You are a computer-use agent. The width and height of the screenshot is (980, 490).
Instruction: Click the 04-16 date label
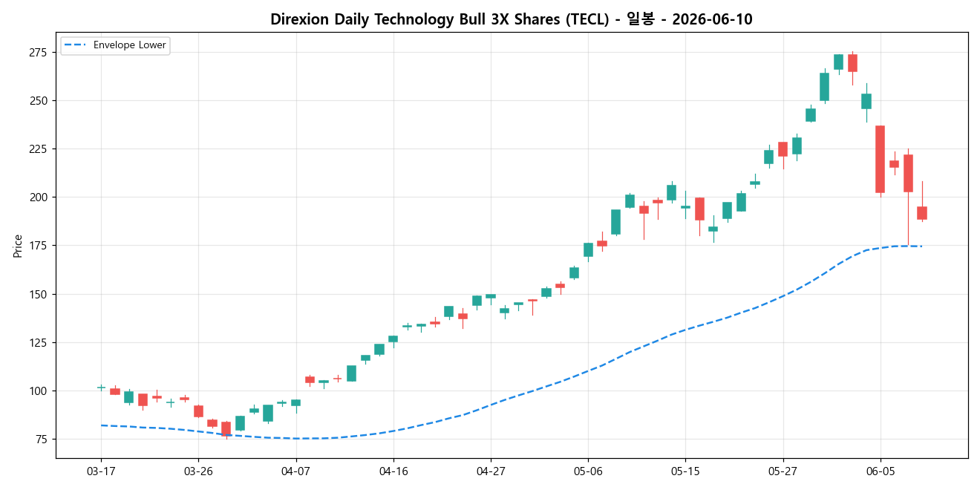pos(393,471)
